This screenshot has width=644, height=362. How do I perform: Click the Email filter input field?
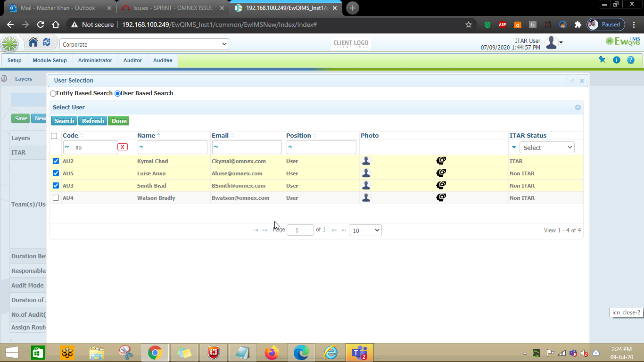pos(247,147)
